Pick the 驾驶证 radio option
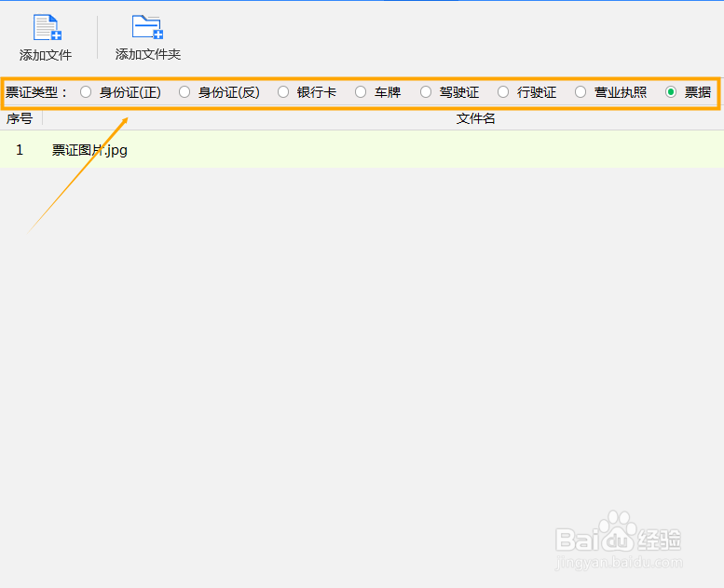The height and width of the screenshot is (588, 724). click(426, 92)
